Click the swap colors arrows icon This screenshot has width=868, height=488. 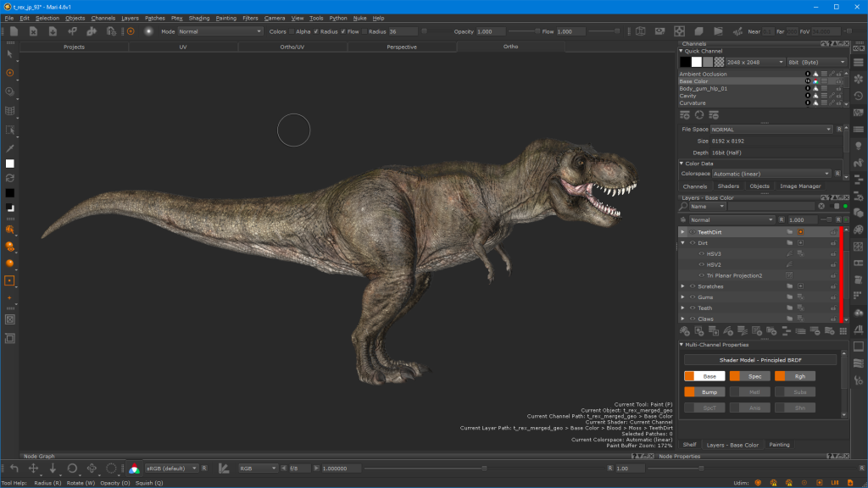(10, 178)
